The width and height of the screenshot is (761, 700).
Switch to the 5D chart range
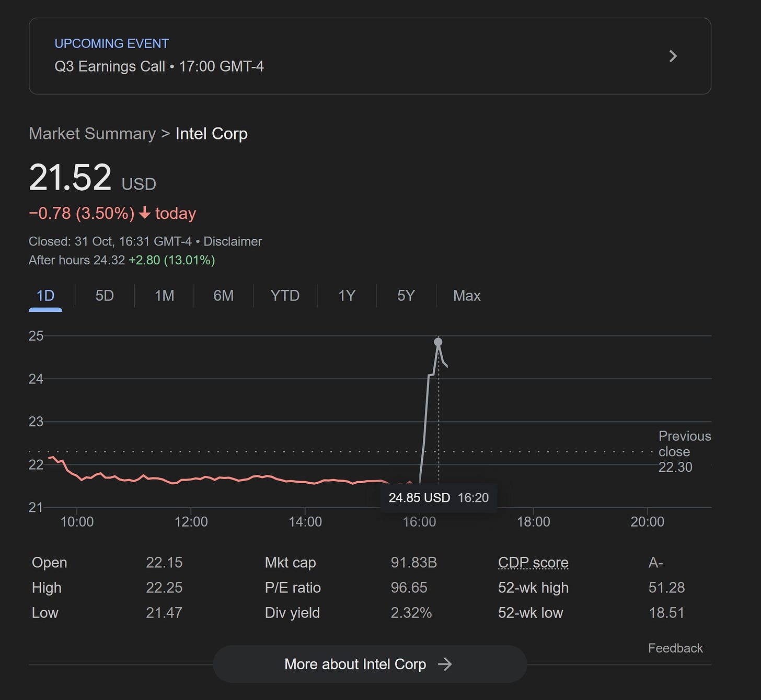(x=105, y=296)
